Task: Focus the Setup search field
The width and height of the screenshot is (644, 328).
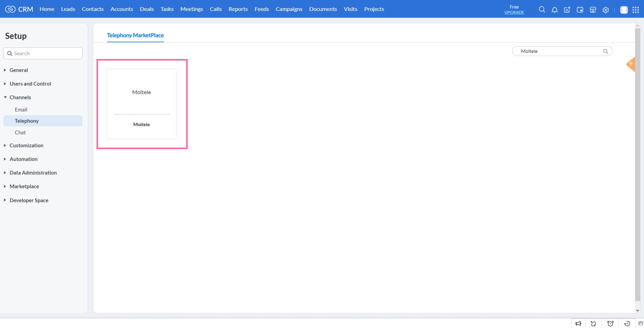Action: click(x=43, y=53)
